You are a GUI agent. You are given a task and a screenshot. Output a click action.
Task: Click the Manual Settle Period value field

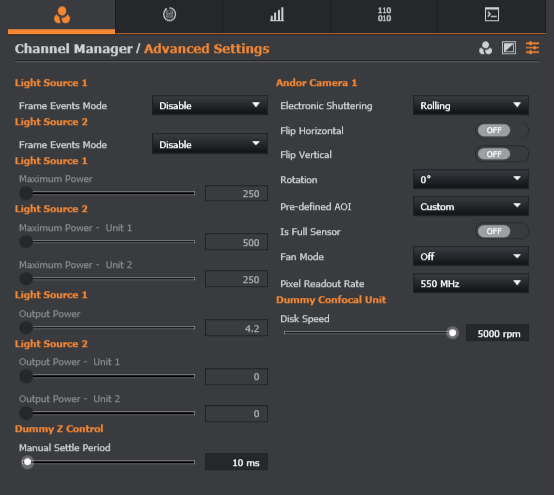[x=236, y=462]
